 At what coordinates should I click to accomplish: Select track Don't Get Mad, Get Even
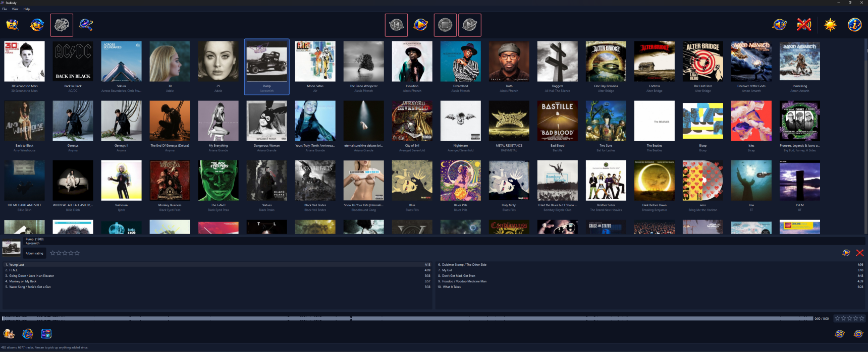pyautogui.click(x=650, y=275)
